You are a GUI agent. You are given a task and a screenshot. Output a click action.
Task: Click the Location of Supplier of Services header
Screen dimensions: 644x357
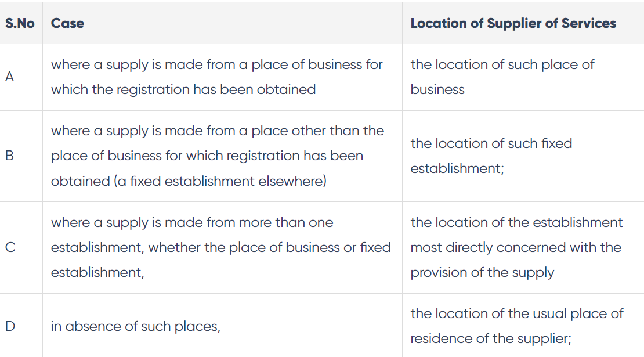(x=513, y=23)
